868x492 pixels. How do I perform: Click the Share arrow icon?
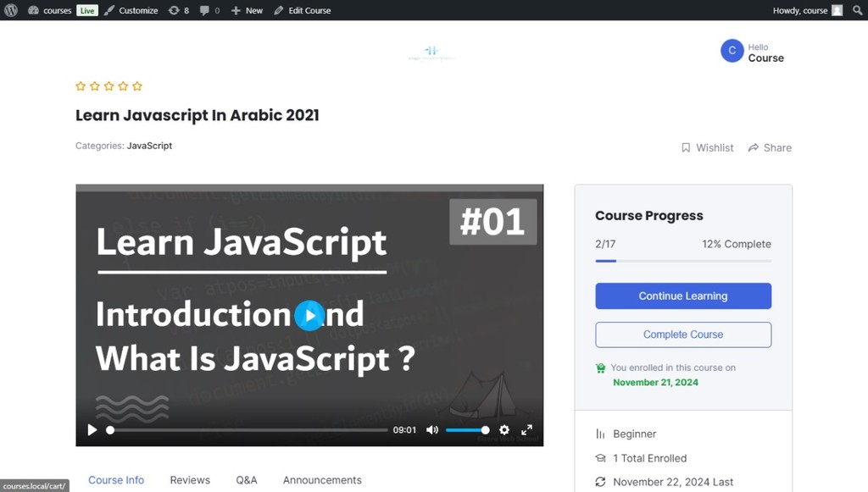pos(753,147)
